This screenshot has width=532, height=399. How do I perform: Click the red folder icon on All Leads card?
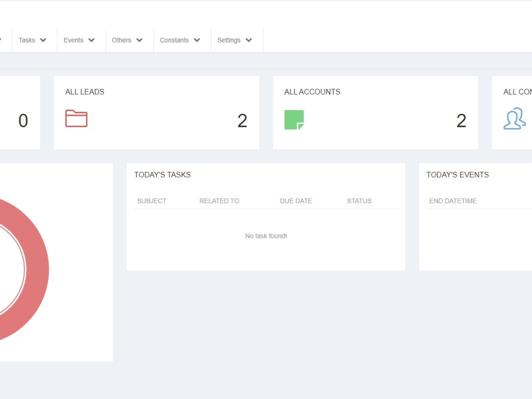[x=76, y=120]
